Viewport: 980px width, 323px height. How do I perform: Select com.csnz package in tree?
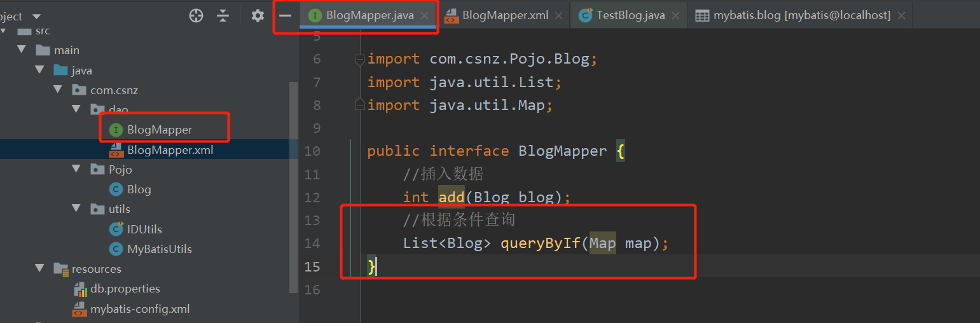(114, 90)
